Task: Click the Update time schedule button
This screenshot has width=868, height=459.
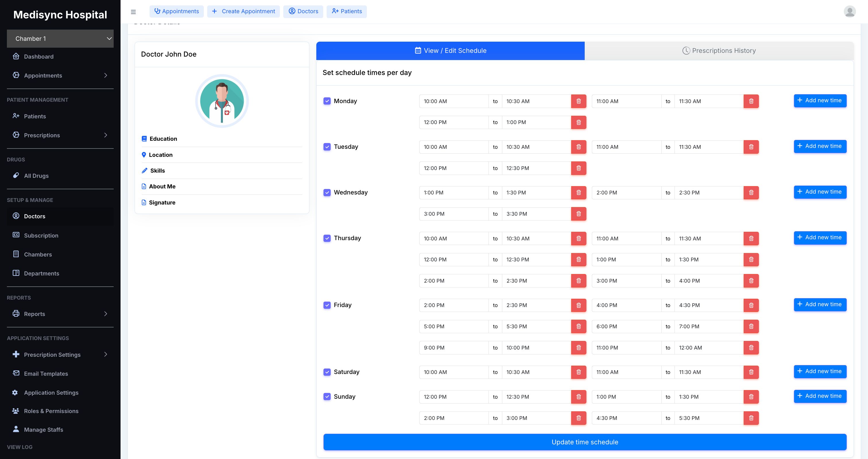Action: (585, 442)
